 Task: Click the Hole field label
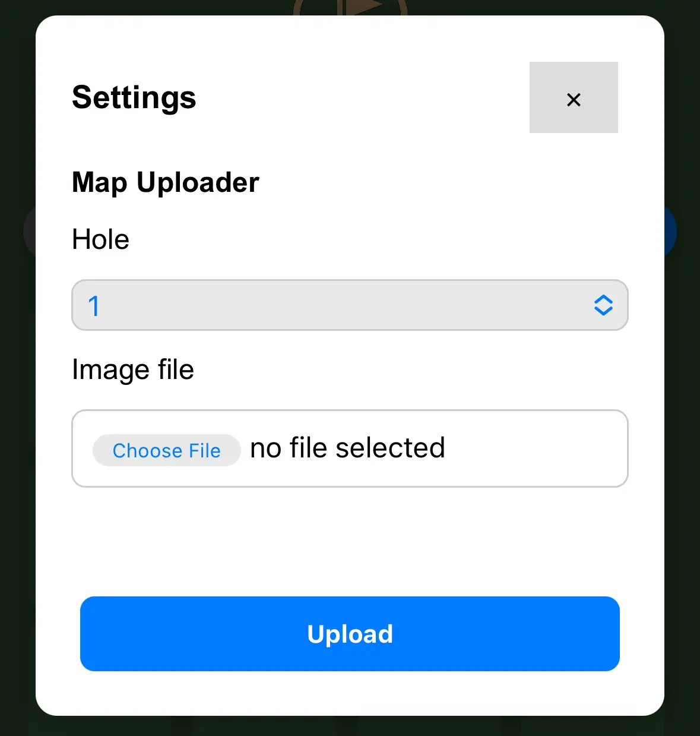(x=100, y=239)
